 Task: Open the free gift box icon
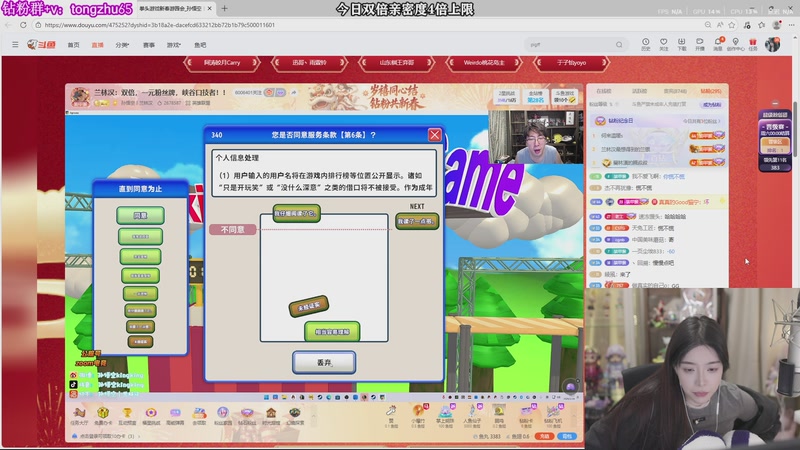coord(103,415)
